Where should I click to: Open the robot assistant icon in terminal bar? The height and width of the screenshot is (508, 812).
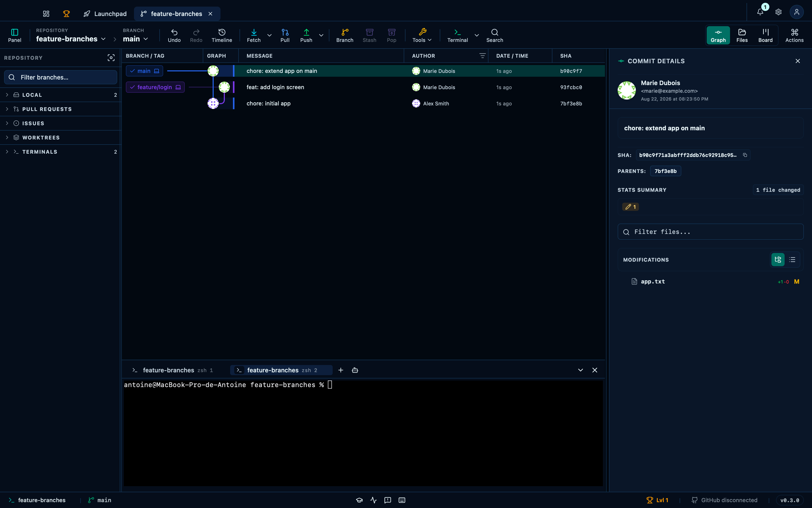tap(355, 370)
